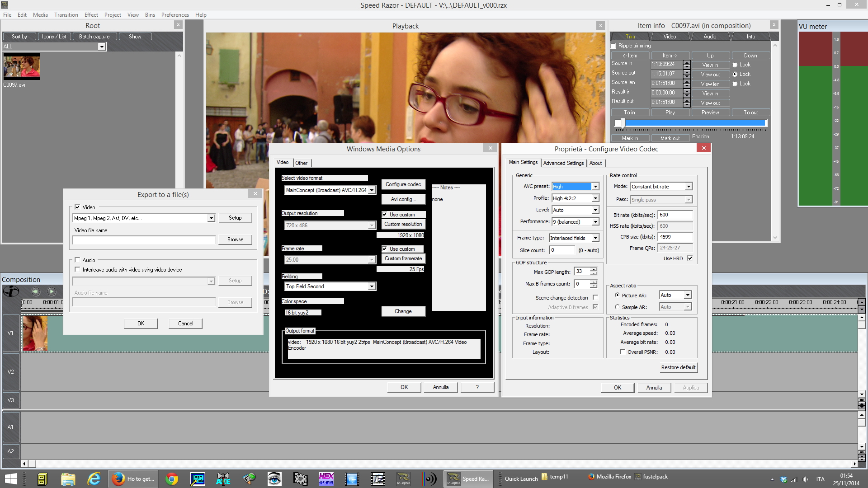The width and height of the screenshot is (868, 488).
Task: Click the A1 audio track header
Action: [11, 427]
